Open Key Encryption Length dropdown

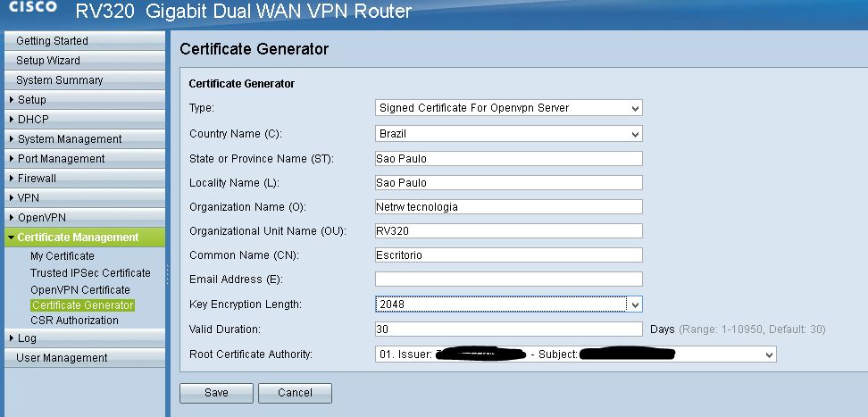508,304
